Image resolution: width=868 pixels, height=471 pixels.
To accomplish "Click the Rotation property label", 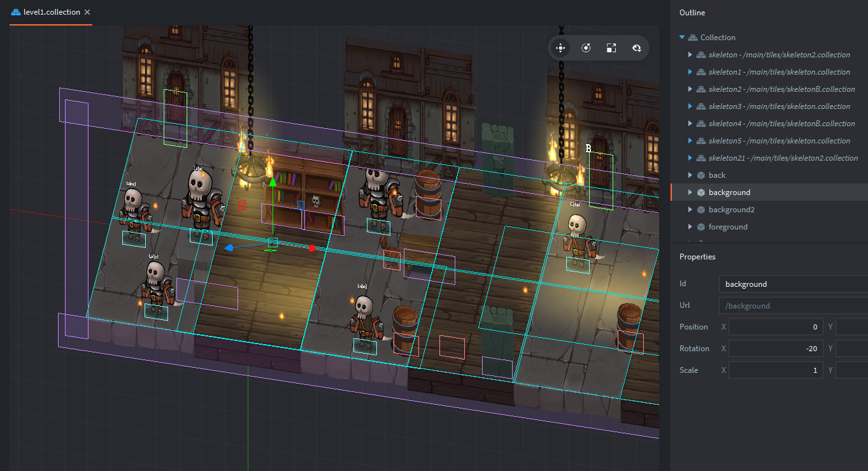I will coord(694,349).
